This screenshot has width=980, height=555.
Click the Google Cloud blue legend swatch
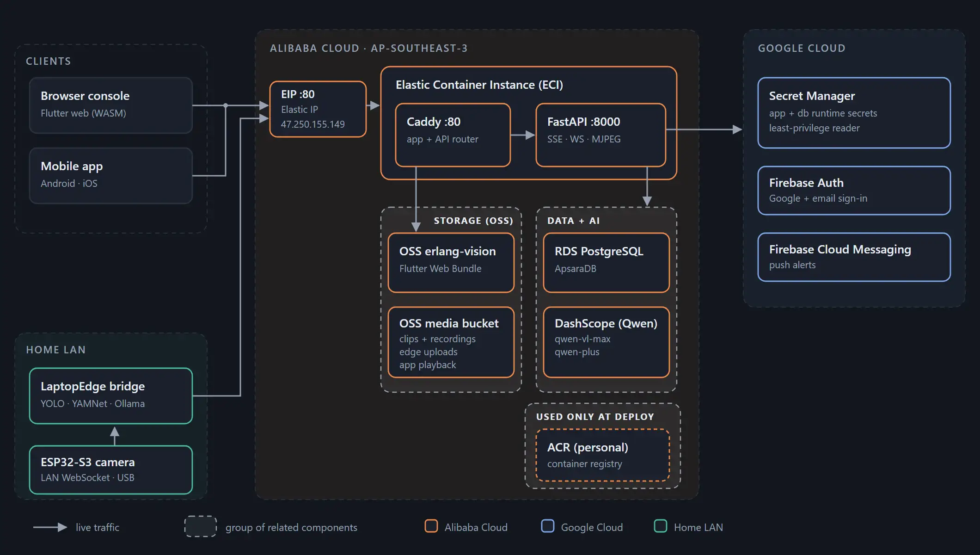tap(548, 526)
